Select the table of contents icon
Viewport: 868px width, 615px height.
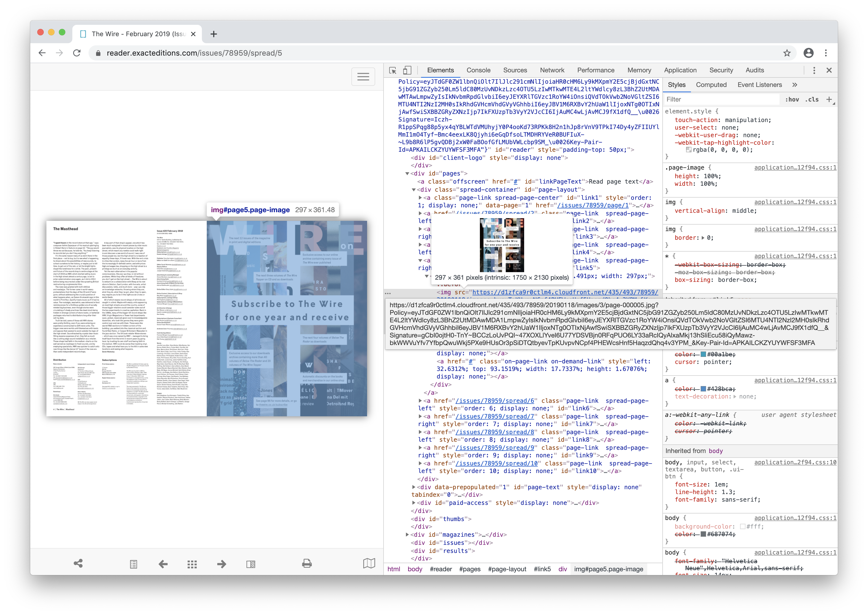(x=133, y=564)
